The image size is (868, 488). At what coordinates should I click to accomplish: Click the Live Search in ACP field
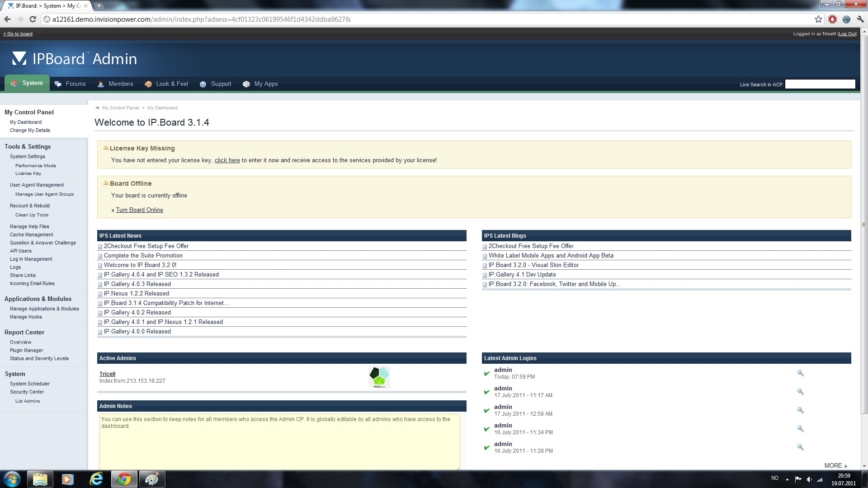coord(820,84)
